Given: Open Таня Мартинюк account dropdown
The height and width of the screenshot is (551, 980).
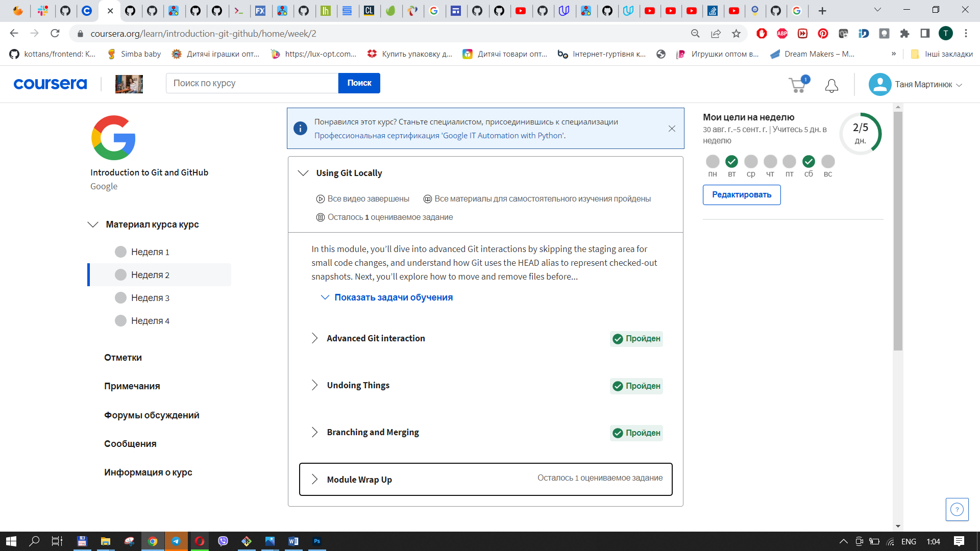Looking at the screenshot, I should pyautogui.click(x=916, y=85).
